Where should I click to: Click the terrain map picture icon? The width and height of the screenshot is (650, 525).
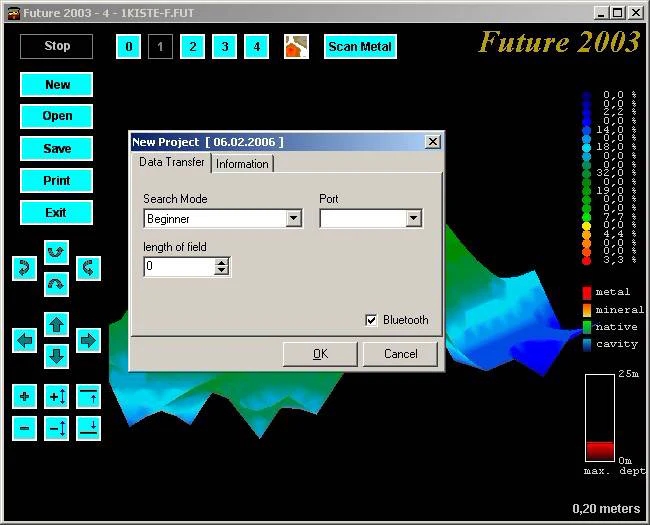coord(296,46)
